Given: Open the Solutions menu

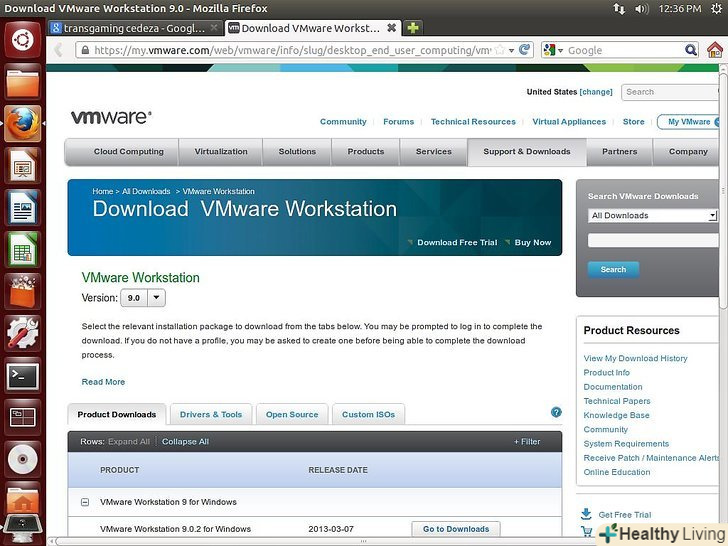Looking at the screenshot, I should (297, 151).
